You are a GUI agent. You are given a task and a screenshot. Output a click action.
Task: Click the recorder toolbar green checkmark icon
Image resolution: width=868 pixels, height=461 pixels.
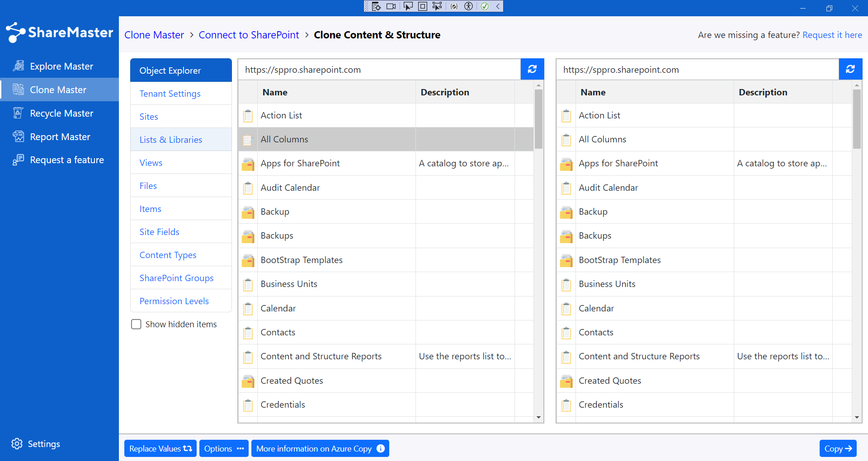point(485,6)
